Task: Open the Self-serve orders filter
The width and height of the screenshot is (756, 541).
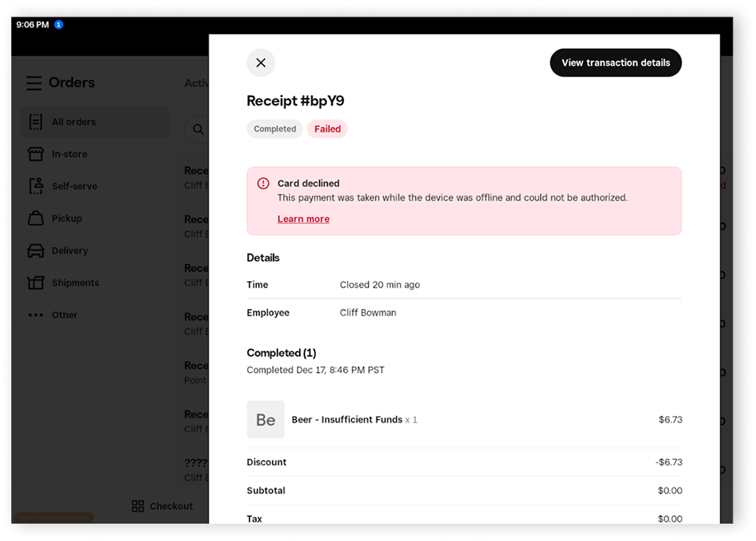Action: pos(95,186)
